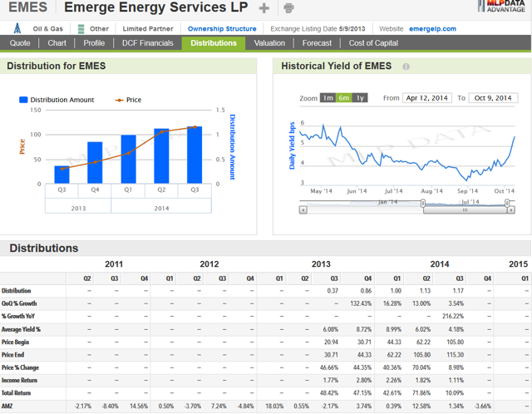Click the green stacked Other sector icon
This screenshot has width=532, height=414.
[x=81, y=29]
